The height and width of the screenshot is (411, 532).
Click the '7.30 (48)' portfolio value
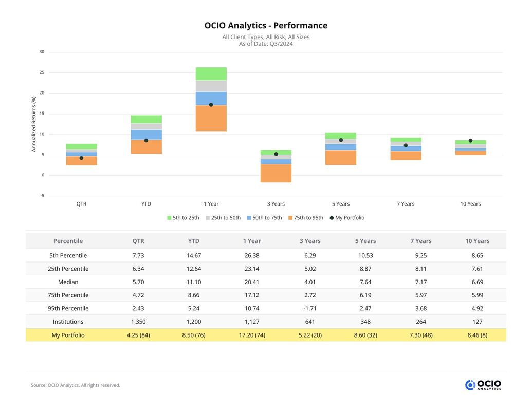click(421, 335)
